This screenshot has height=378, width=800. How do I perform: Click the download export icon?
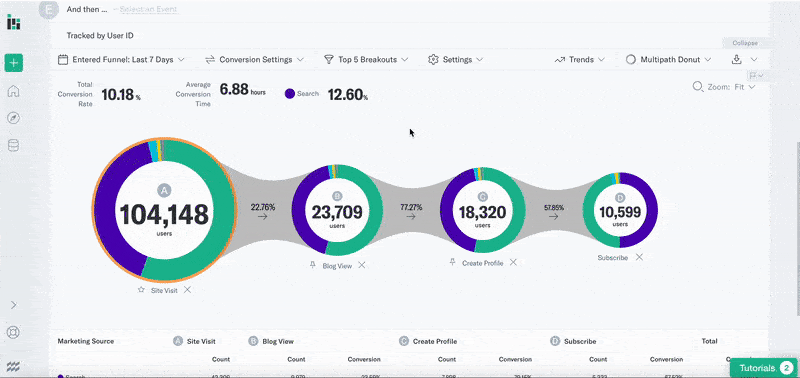736,60
